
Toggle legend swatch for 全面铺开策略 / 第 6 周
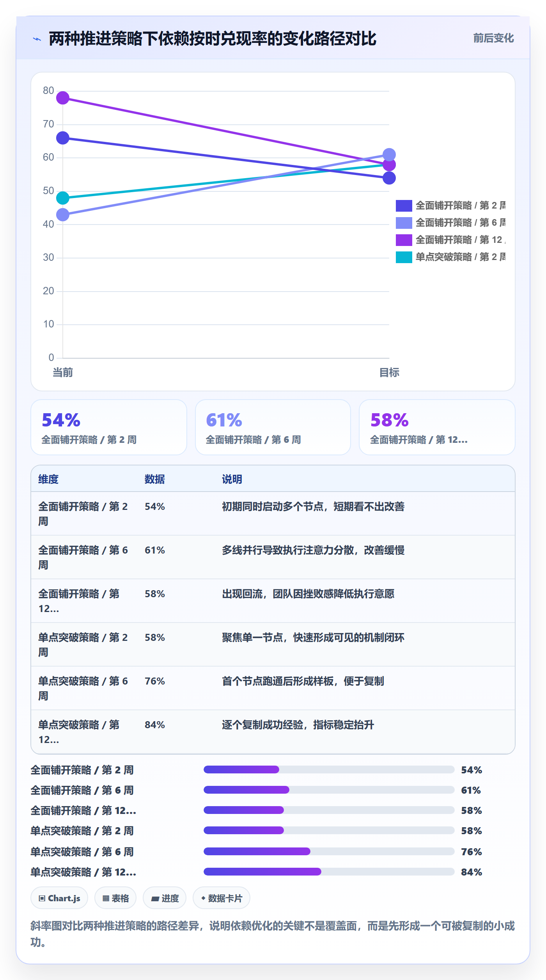click(404, 223)
